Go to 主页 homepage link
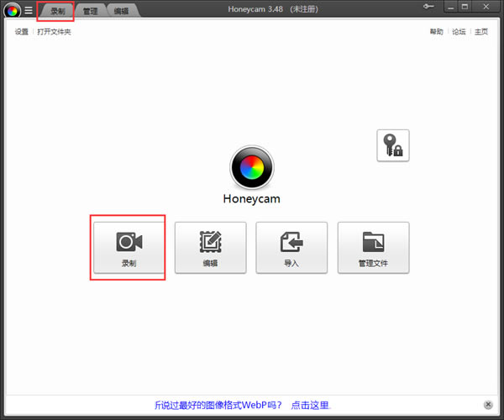Screen dimensions: 504x420 [481, 31]
